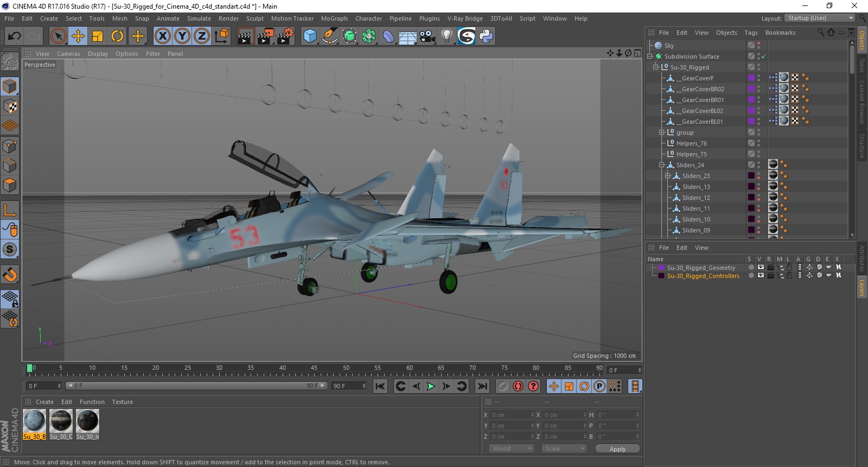The height and width of the screenshot is (467, 868).
Task: Click Su-30_Rigged_Geometry layer color swatch
Action: [661, 267]
